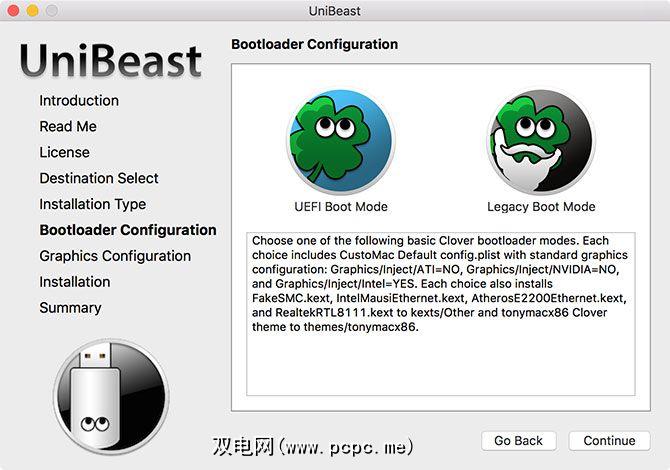Minimize the UniBeast installer window
The width and height of the screenshot is (670, 470).
click(32, 10)
